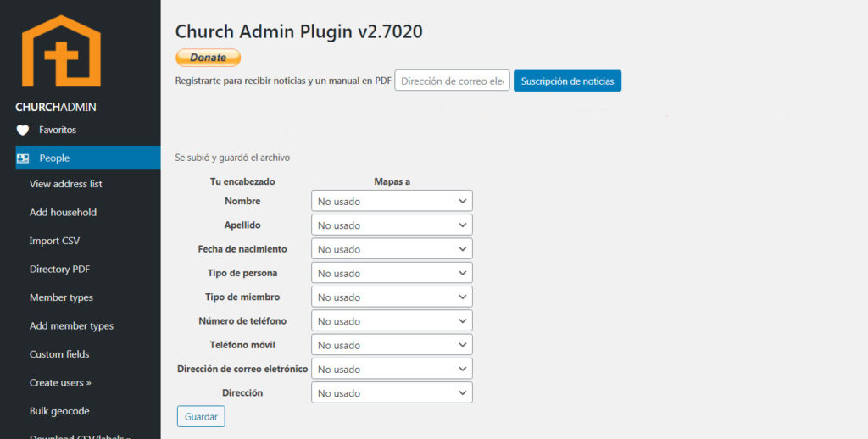Open View address list menu item
This screenshot has height=439, width=868.
click(65, 184)
